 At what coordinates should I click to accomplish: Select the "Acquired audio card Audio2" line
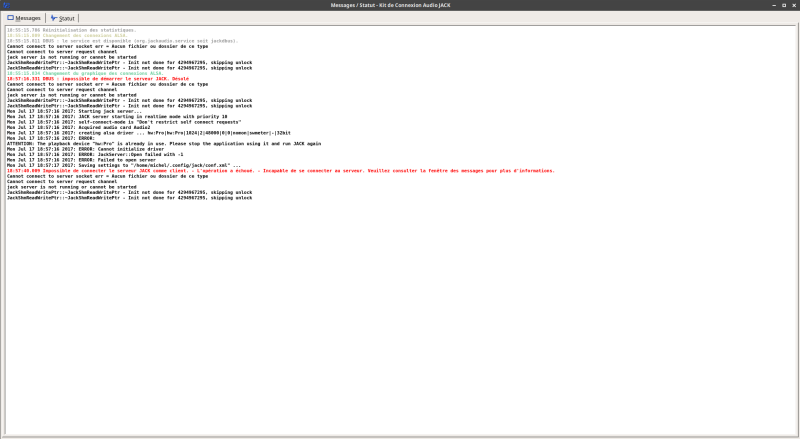[x=78, y=128]
